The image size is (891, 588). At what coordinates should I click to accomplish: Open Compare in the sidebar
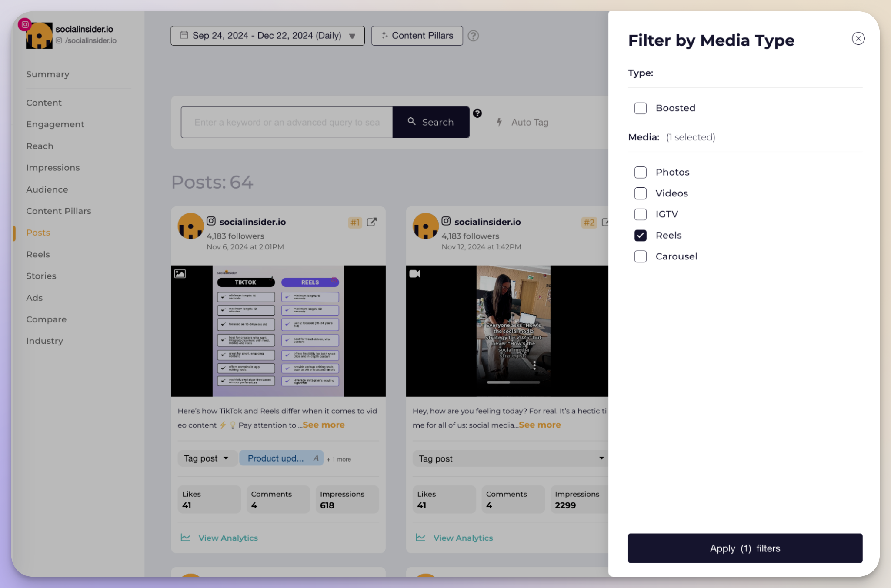pyautogui.click(x=46, y=319)
